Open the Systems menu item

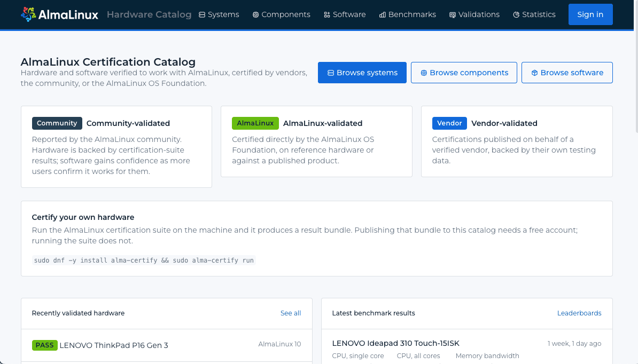coord(219,14)
